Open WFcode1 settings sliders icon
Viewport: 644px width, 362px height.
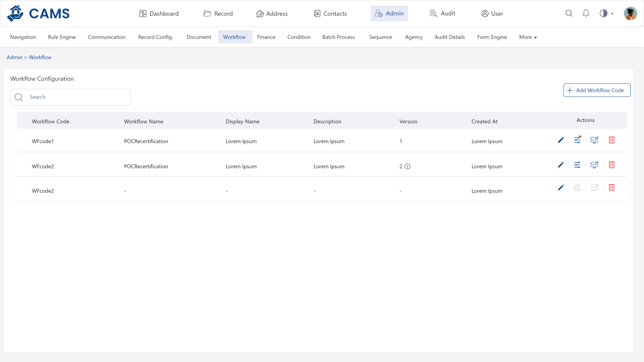(577, 140)
